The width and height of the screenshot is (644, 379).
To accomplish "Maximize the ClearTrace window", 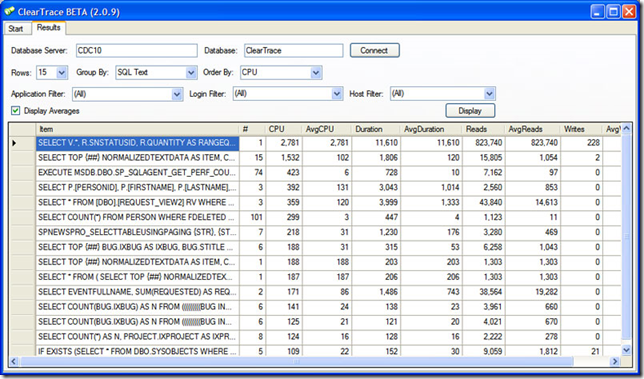I will [613, 11].
